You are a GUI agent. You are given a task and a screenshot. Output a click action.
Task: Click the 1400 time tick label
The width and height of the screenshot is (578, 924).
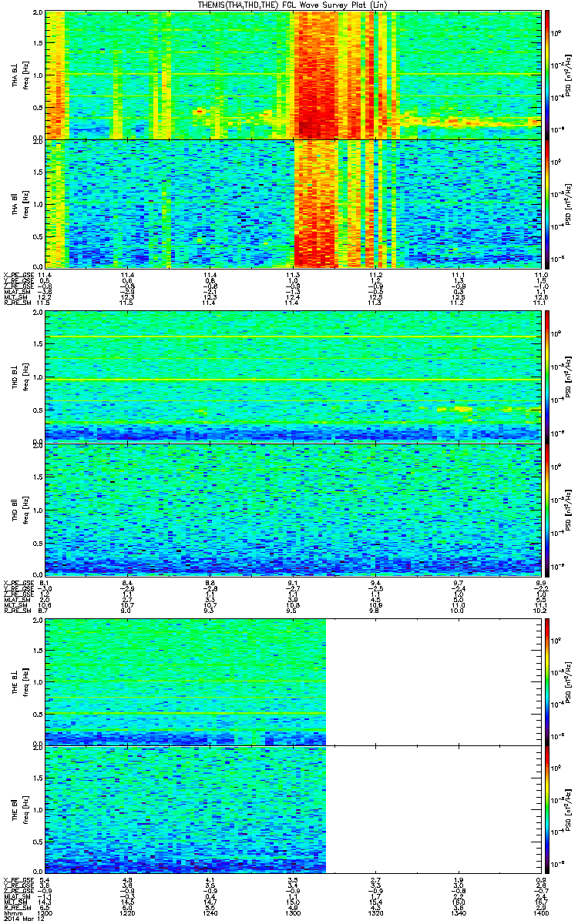(x=539, y=912)
